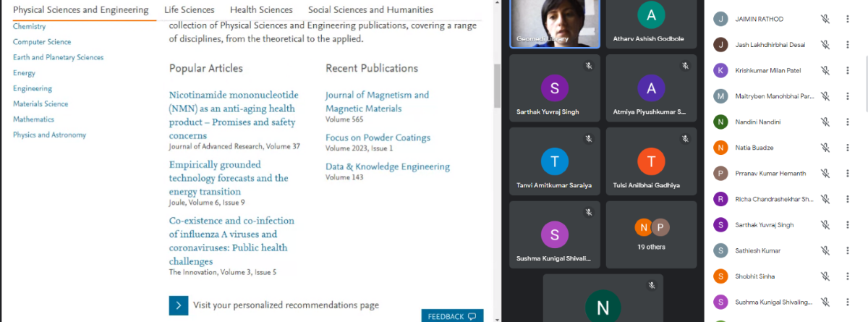Select the Geomatic Library video tile
This screenshot has height=322, width=868.
click(554, 24)
